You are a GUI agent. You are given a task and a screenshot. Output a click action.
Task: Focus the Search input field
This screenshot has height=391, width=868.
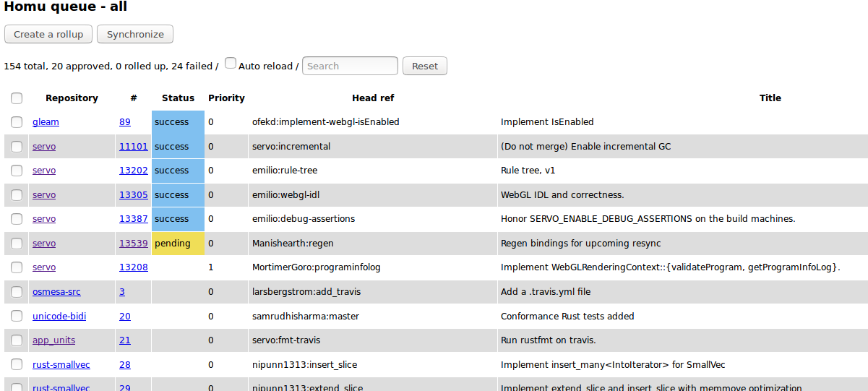tap(350, 66)
